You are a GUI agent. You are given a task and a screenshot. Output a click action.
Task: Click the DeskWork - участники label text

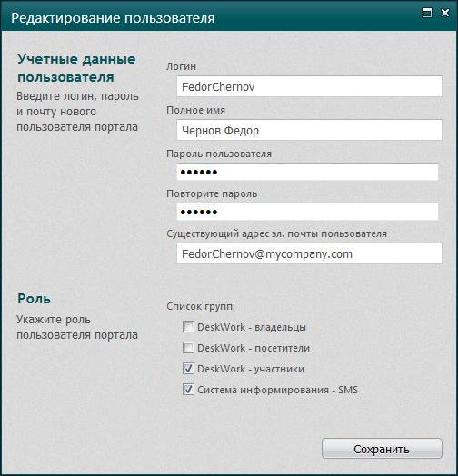pyautogui.click(x=251, y=369)
